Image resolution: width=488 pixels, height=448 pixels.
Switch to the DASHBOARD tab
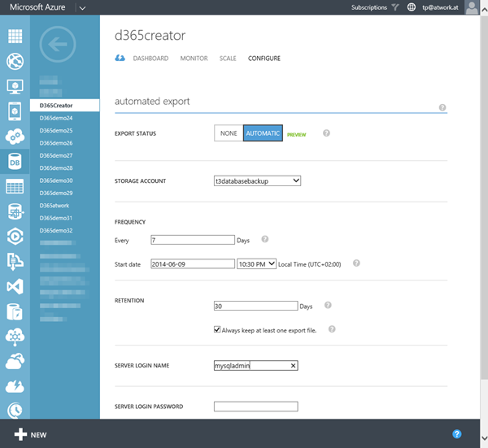(150, 59)
